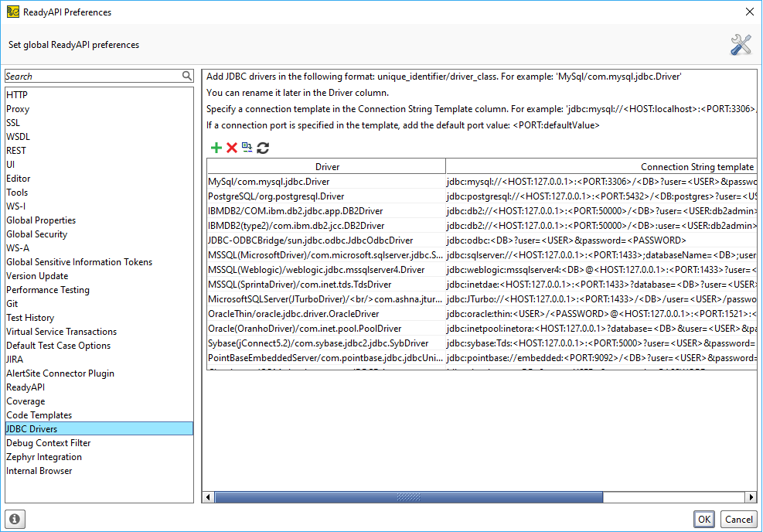Select SSL in the preferences list

click(99, 123)
